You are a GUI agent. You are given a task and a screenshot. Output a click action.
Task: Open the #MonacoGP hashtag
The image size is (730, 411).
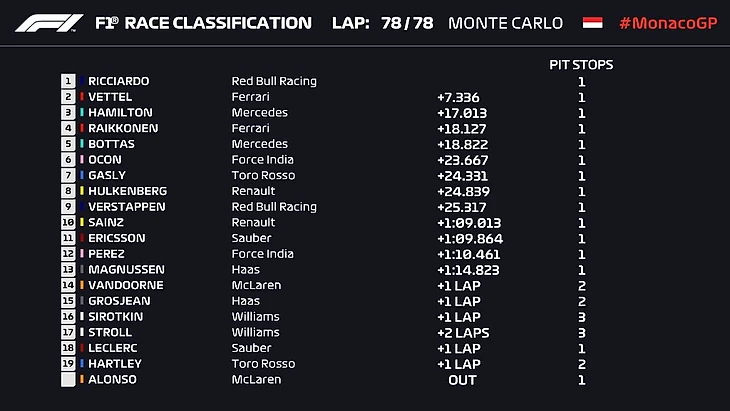668,23
